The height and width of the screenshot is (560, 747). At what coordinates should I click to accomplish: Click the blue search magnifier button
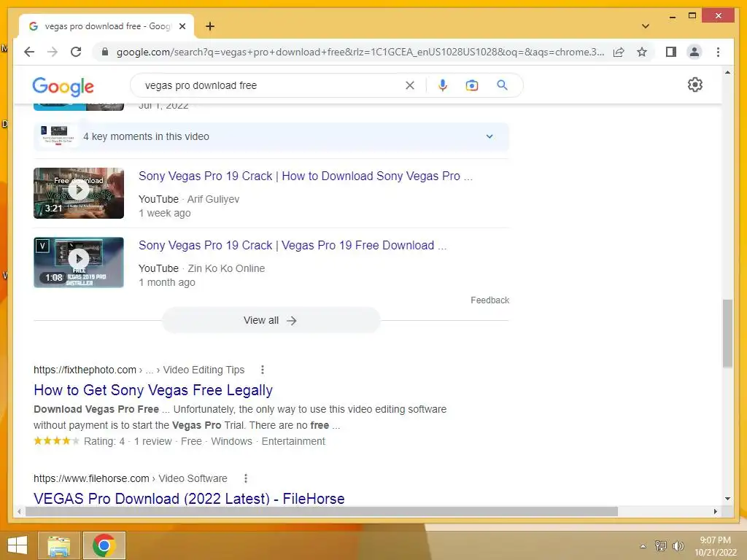502,85
